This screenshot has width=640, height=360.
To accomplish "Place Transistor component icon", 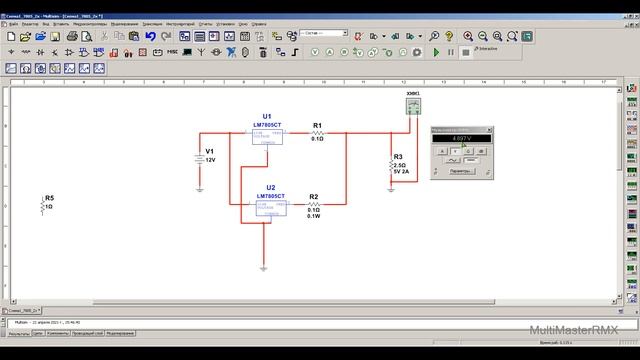I will [x=55, y=52].
